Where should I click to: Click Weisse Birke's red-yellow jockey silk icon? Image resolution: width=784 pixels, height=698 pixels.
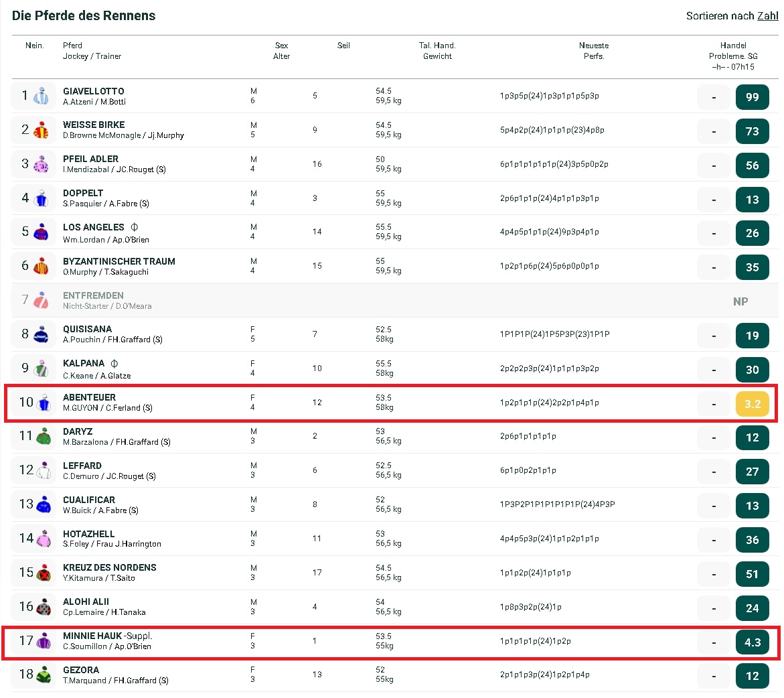[41, 131]
